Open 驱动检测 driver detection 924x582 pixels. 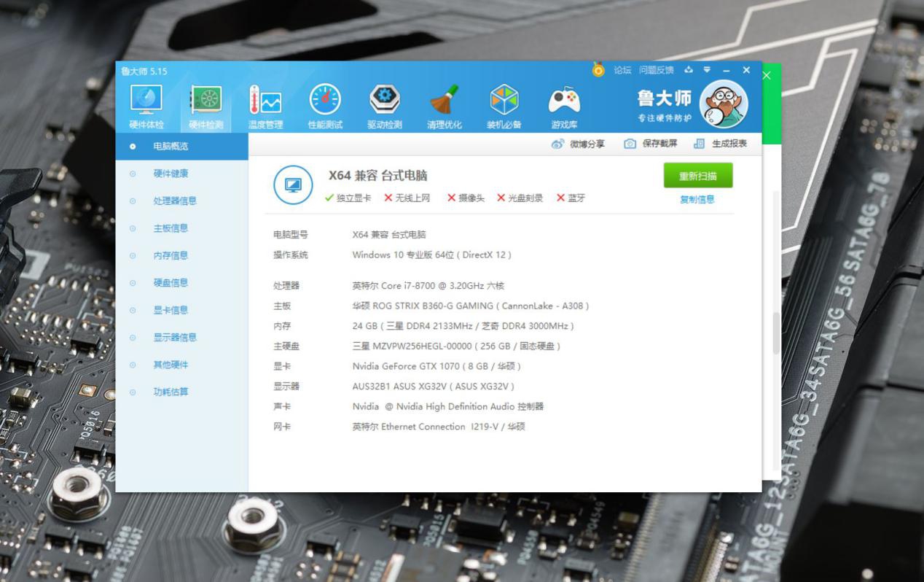385,107
